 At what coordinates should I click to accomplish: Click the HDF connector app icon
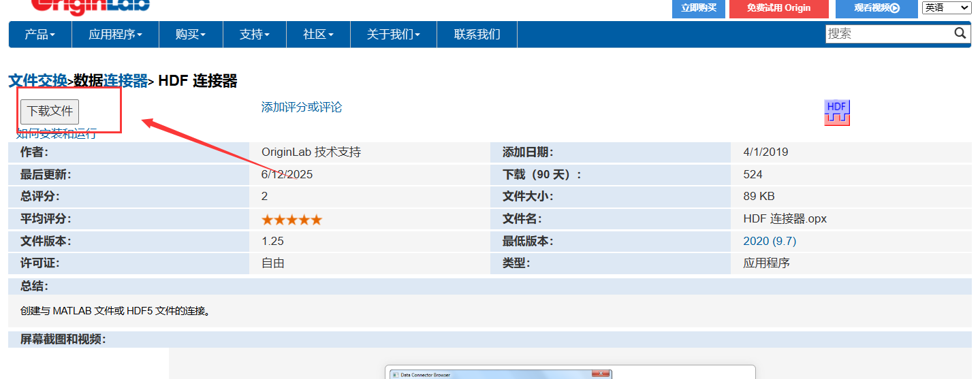click(x=837, y=113)
